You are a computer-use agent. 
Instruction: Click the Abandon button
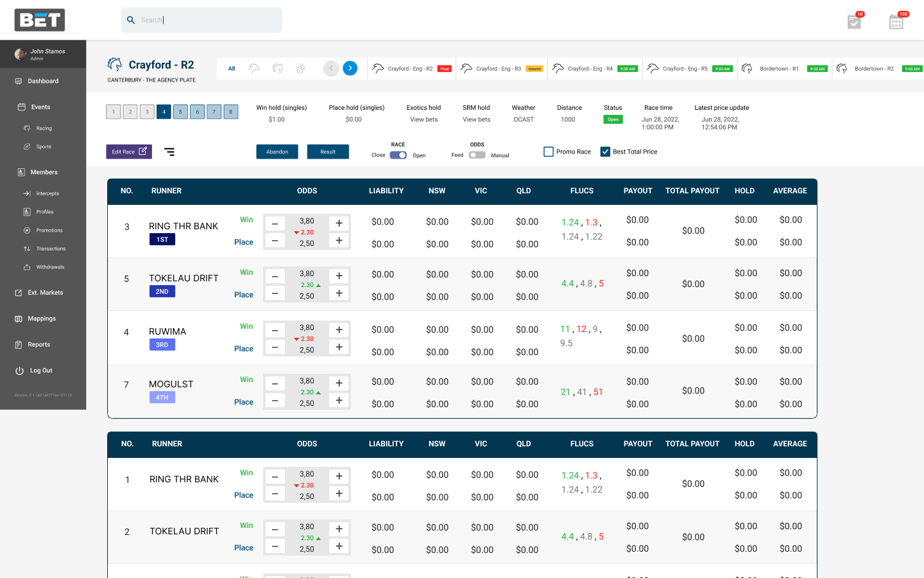coord(277,152)
